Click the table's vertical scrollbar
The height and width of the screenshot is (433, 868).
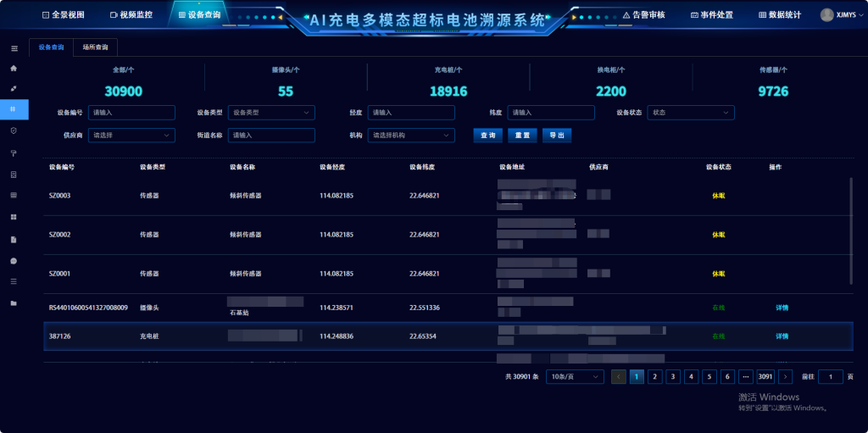[x=851, y=229]
